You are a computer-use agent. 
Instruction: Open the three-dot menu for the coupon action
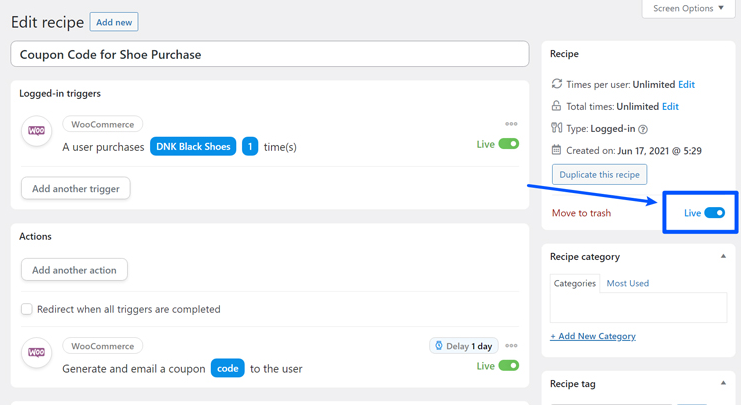pos(511,346)
